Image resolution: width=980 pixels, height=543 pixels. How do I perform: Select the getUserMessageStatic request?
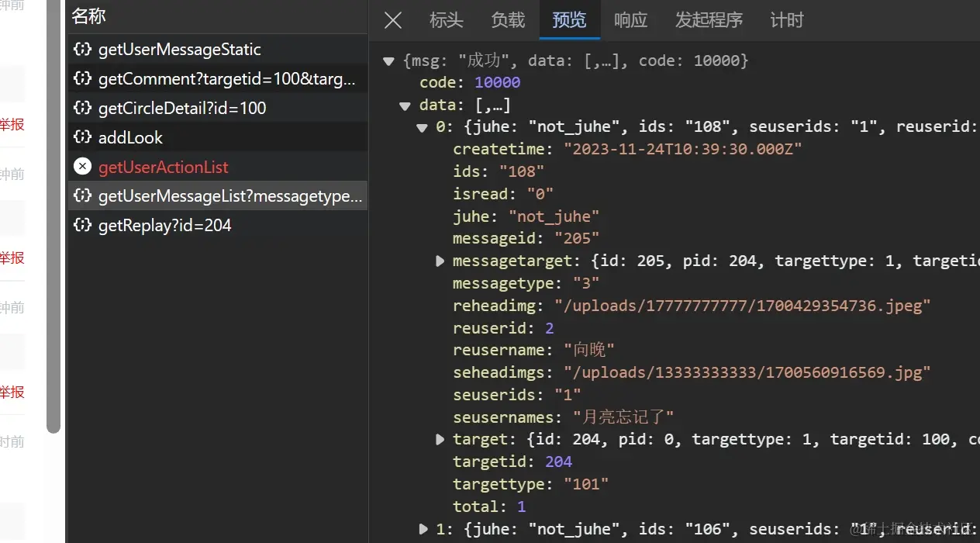[x=218, y=50]
